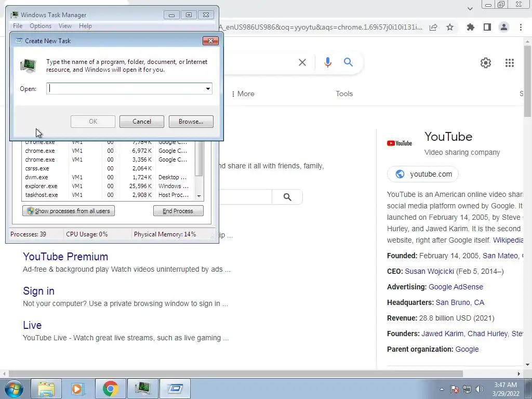Clear the Google search box with X
Image resolution: width=532 pixels, height=399 pixels.
coord(302,62)
